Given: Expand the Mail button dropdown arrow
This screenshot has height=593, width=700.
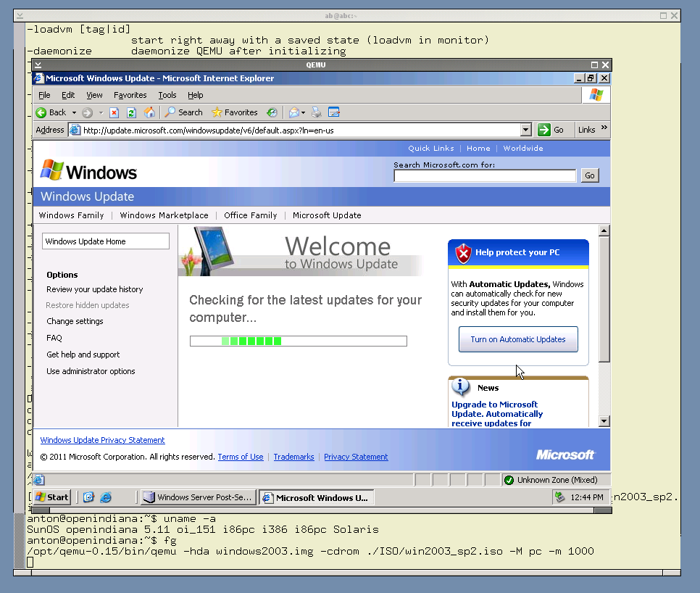Looking at the screenshot, I should tap(303, 113).
